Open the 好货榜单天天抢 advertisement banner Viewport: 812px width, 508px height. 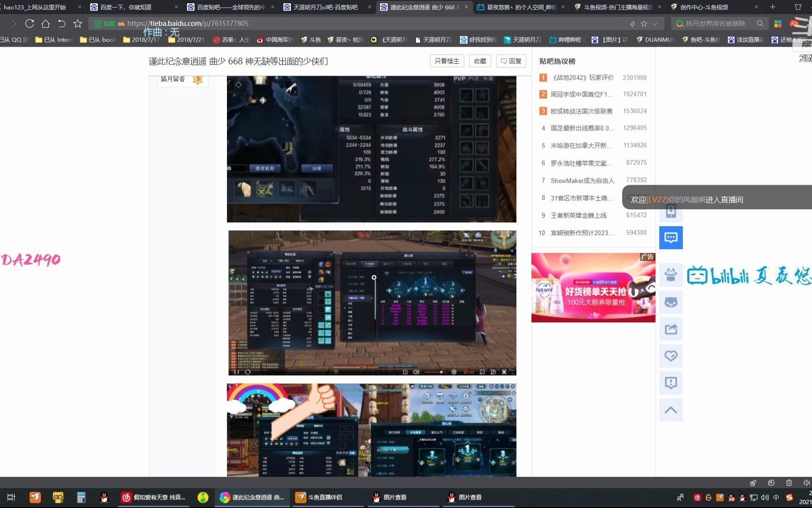(x=593, y=288)
